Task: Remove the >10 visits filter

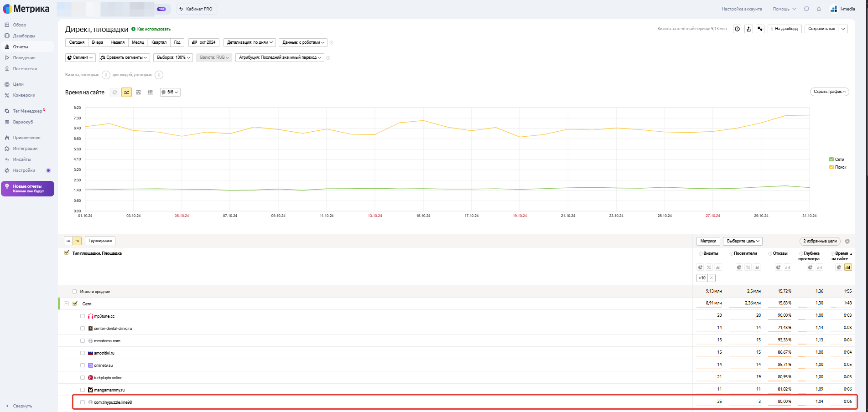Action: point(711,278)
